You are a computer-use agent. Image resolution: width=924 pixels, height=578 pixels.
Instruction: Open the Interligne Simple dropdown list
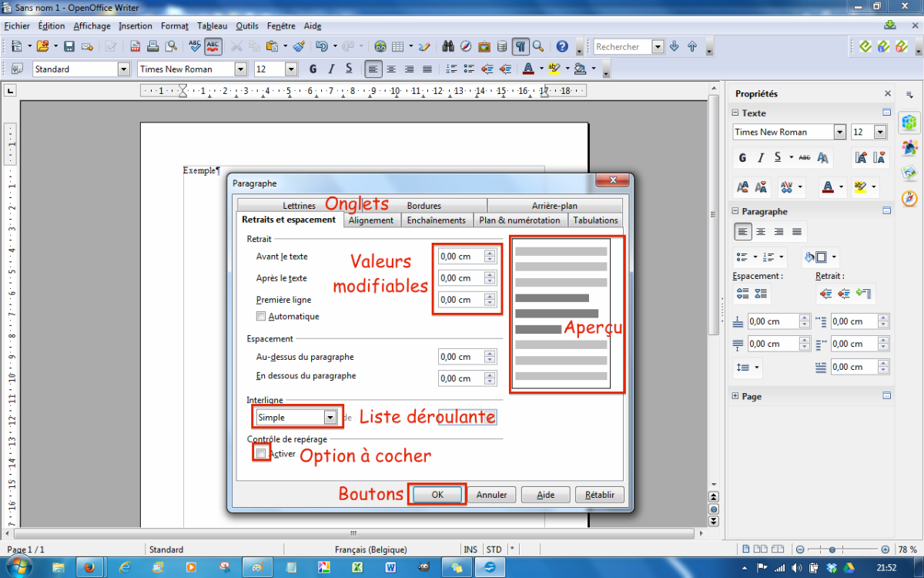point(330,417)
